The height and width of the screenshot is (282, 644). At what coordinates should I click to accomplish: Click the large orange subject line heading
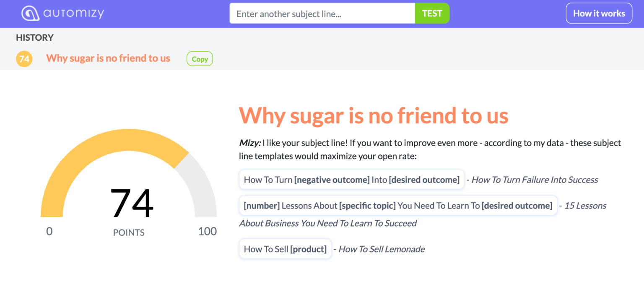[374, 115]
